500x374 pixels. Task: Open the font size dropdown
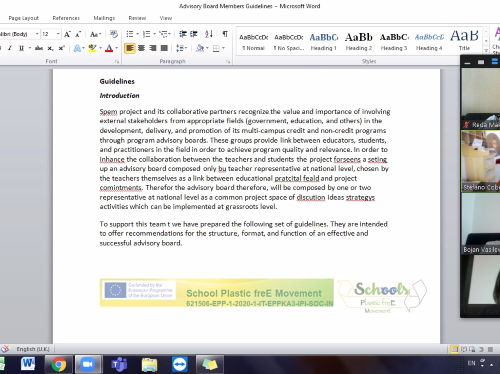coord(58,34)
